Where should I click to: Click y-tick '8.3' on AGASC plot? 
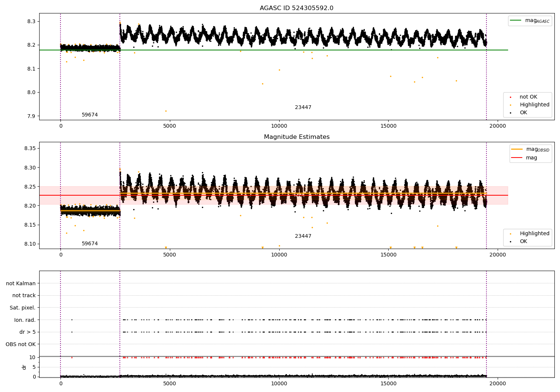click(31, 22)
